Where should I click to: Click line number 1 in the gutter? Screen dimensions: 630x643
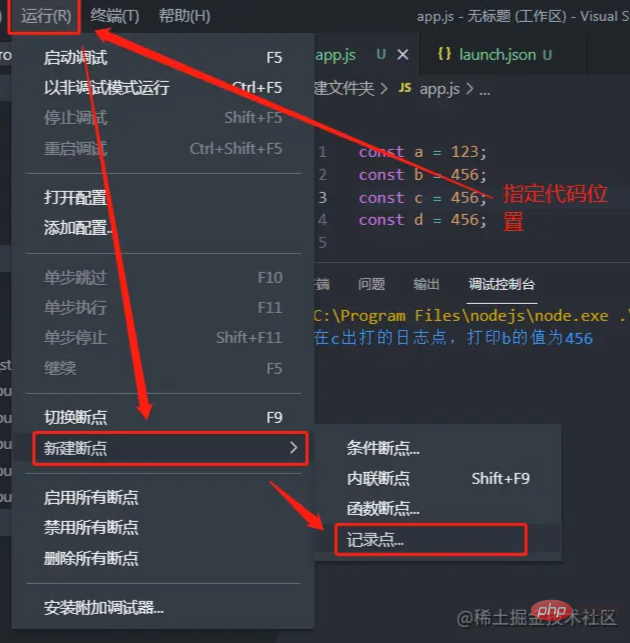[322, 152]
